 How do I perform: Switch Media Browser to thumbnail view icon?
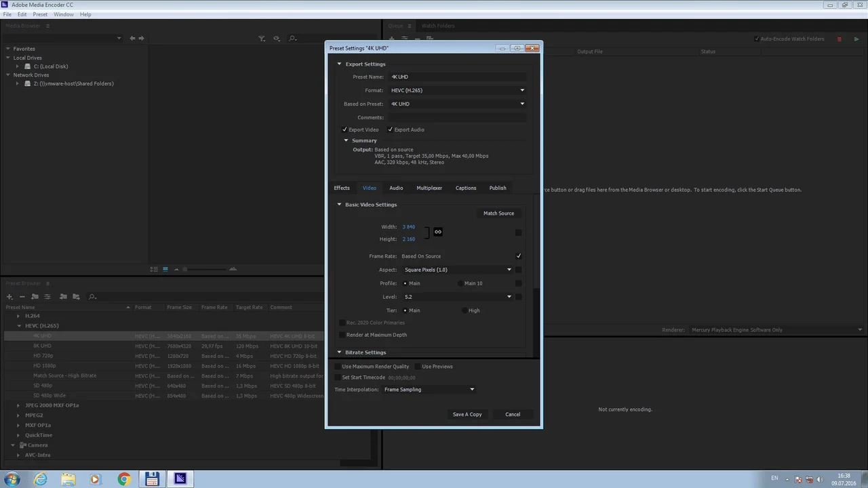[x=165, y=269]
